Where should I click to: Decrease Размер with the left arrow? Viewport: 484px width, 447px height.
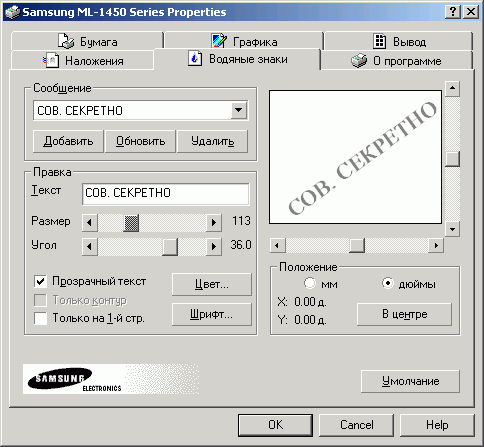90,222
